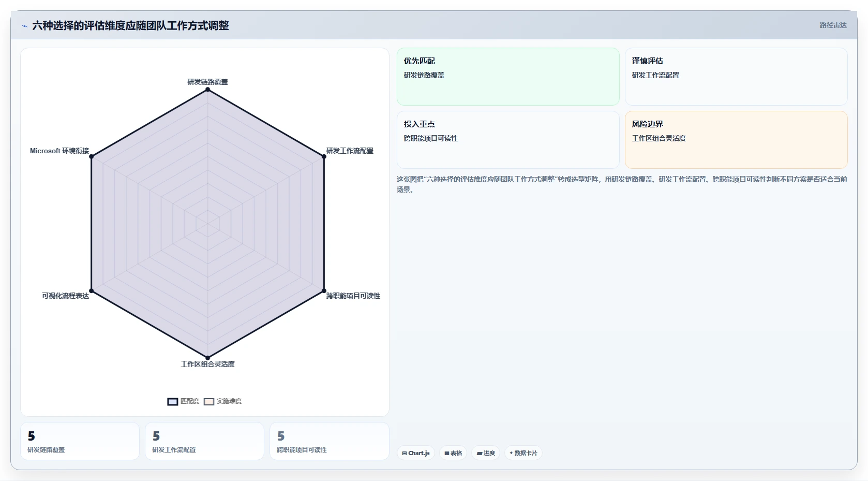Select the radar data point at Microsoft 环境衔接 vertex
The height and width of the screenshot is (481, 868).
[92, 156]
